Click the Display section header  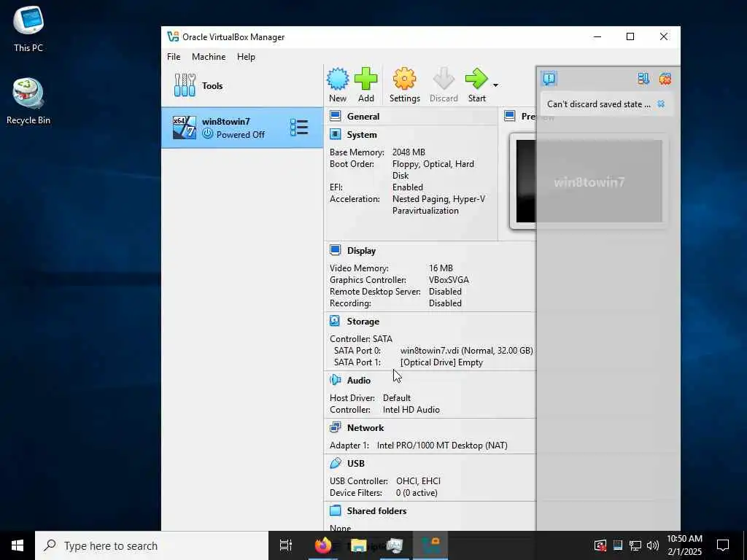pos(361,251)
